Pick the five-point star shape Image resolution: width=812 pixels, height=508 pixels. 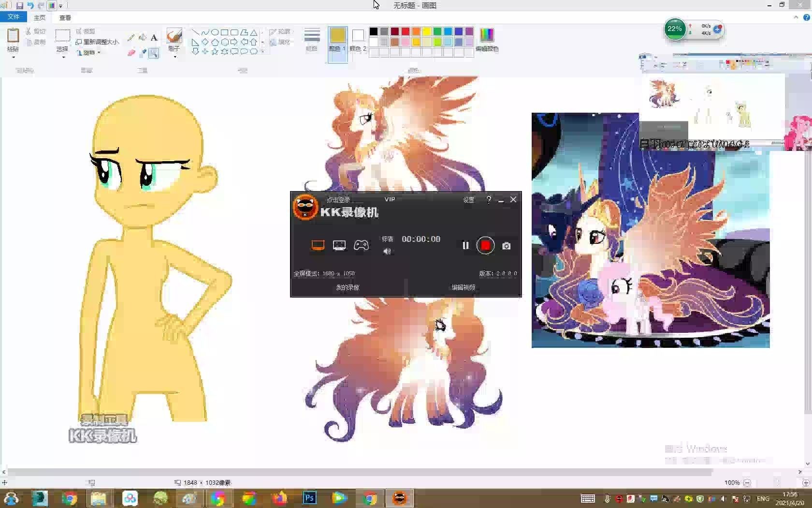[x=215, y=51]
